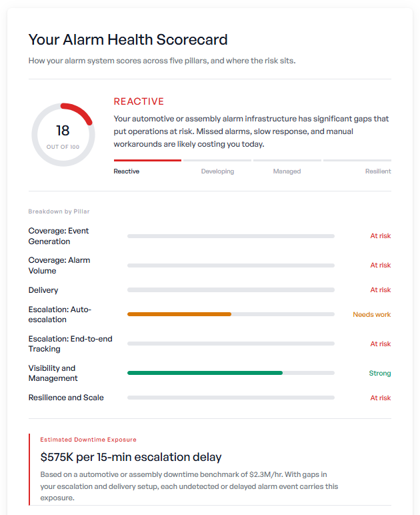
Task: Click the Your Alarm Health Scorecard title
Action: pyautogui.click(x=128, y=39)
